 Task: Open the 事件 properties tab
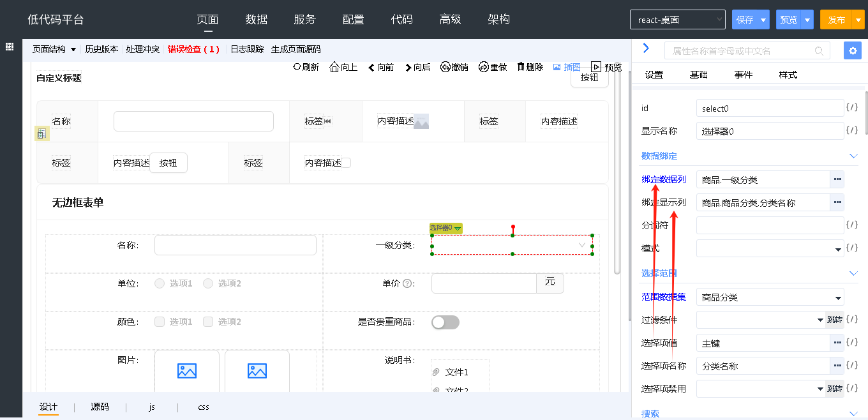(744, 75)
